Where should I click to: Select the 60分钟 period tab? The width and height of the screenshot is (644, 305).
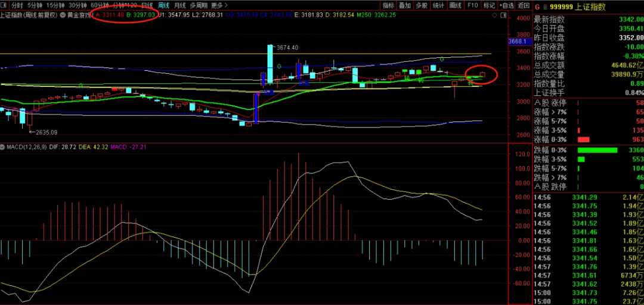tap(100, 6)
